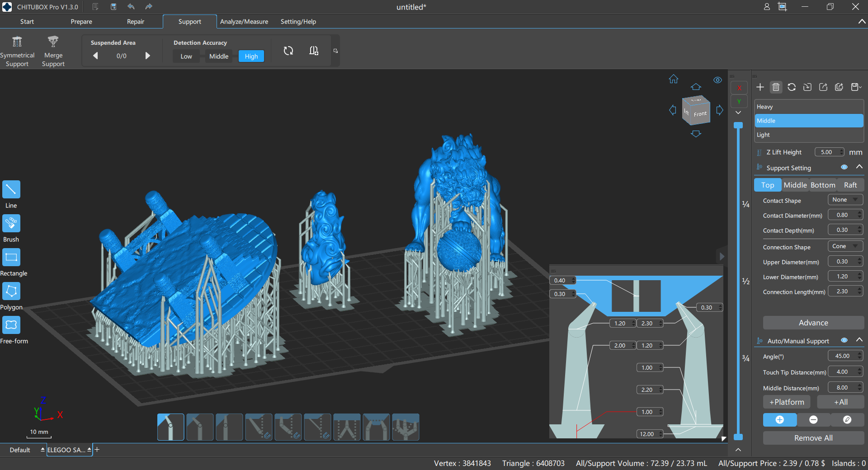
Task: Click the mirror model icon in Support ribbon
Action: point(314,51)
